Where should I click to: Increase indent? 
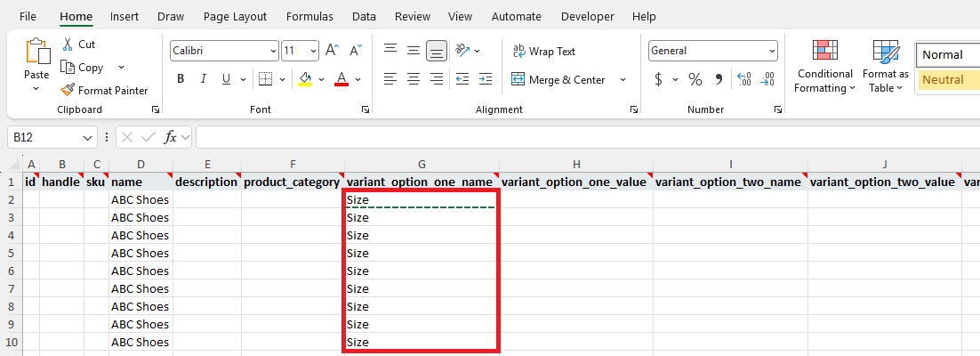click(x=485, y=79)
